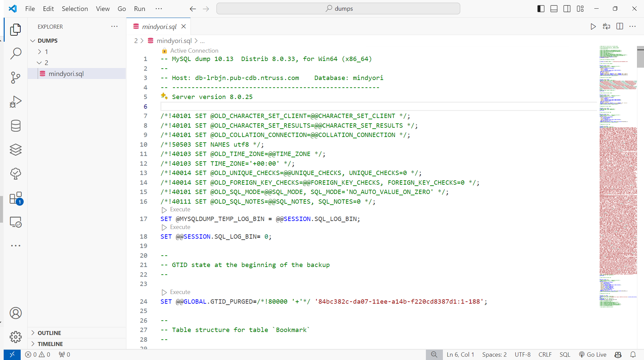Toggle the primary side bar
This screenshot has width=644, height=360.
[x=541, y=9]
